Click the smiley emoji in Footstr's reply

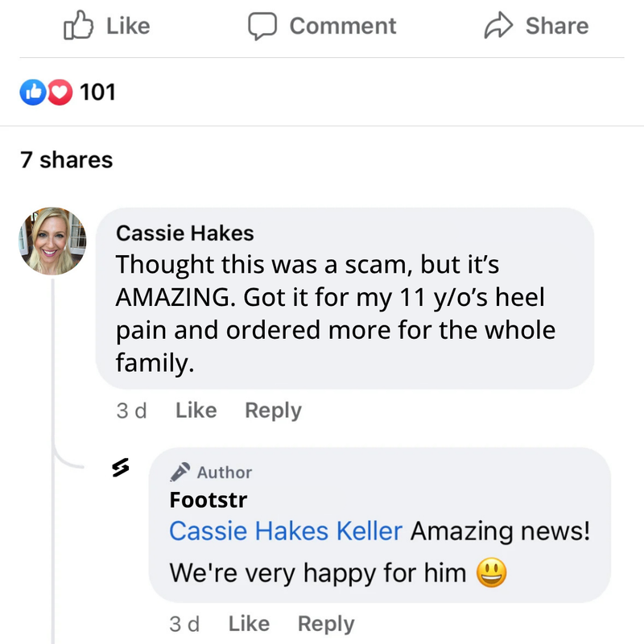pos(491,573)
